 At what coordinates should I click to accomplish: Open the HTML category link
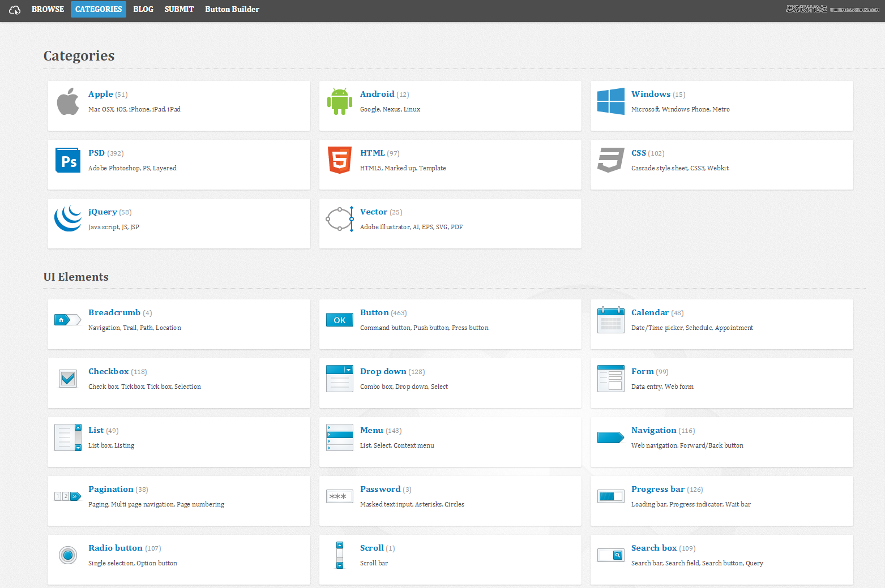click(x=372, y=153)
